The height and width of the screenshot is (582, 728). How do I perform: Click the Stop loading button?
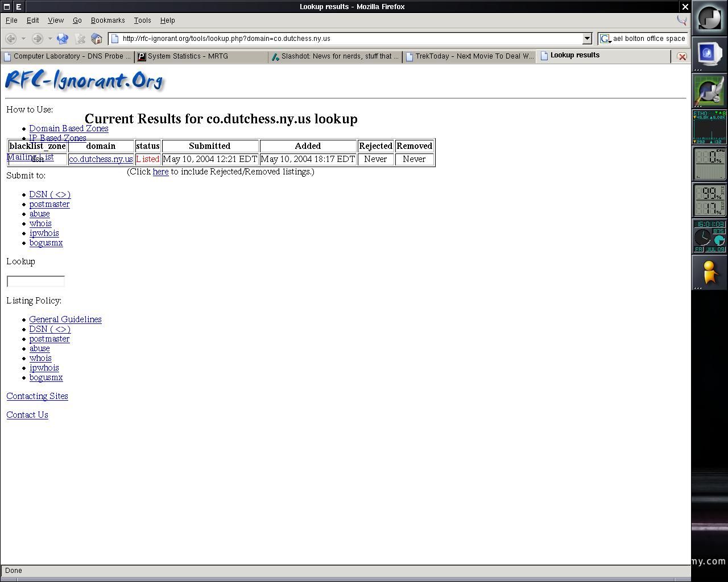pos(80,39)
